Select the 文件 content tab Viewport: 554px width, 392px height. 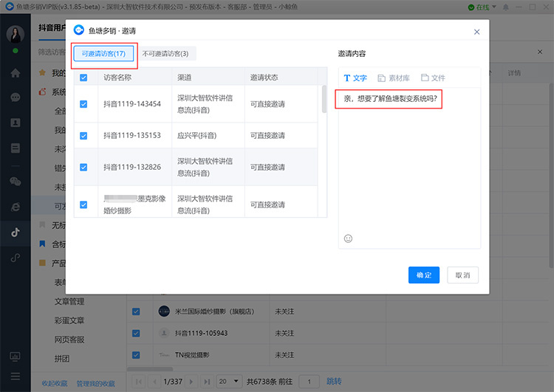[x=433, y=78]
